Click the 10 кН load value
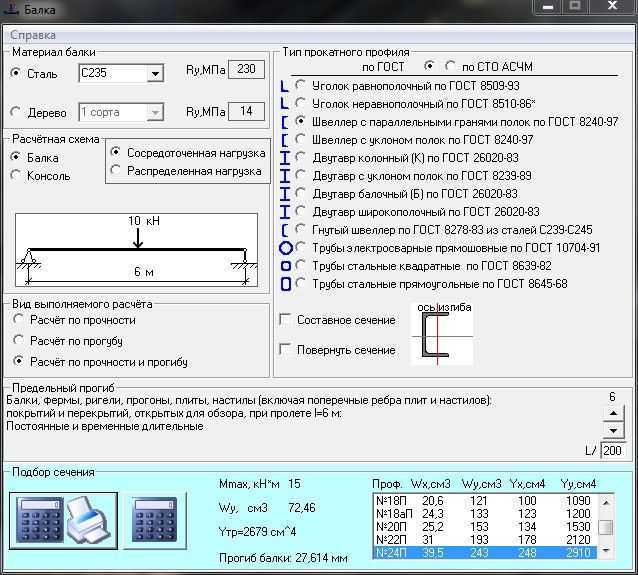 click(x=144, y=221)
